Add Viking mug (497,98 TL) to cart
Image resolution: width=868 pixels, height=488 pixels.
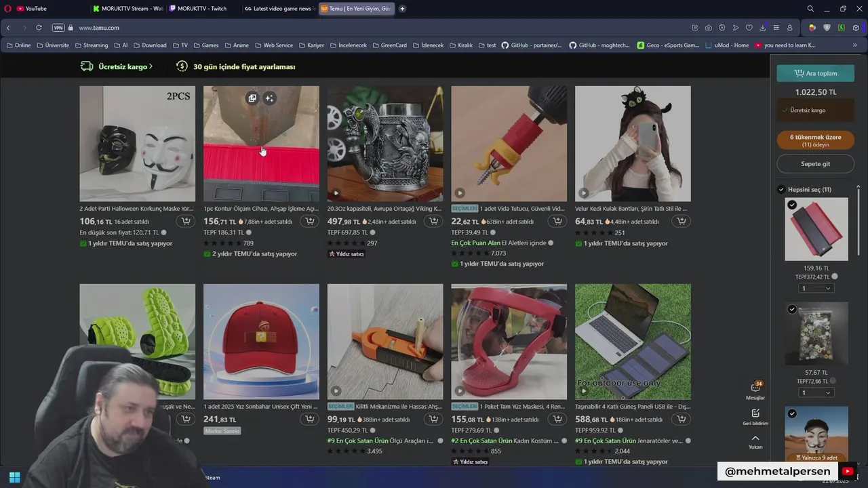(x=433, y=221)
